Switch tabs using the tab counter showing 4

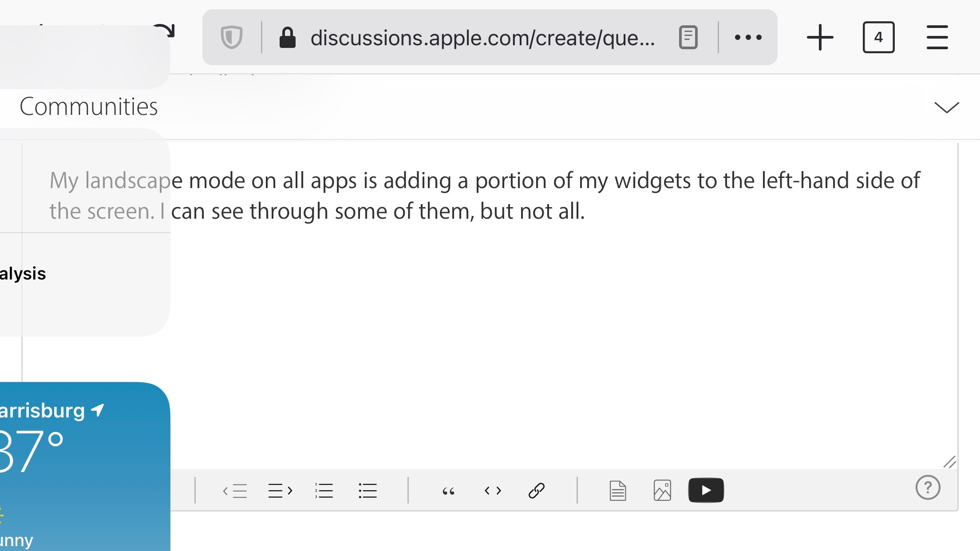pos(878,37)
